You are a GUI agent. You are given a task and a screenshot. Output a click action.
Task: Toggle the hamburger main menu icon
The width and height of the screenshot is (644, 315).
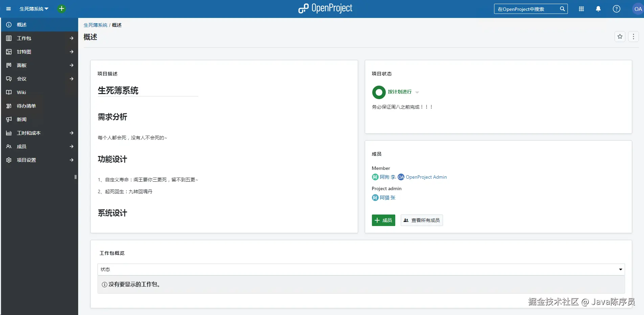pyautogui.click(x=8, y=9)
